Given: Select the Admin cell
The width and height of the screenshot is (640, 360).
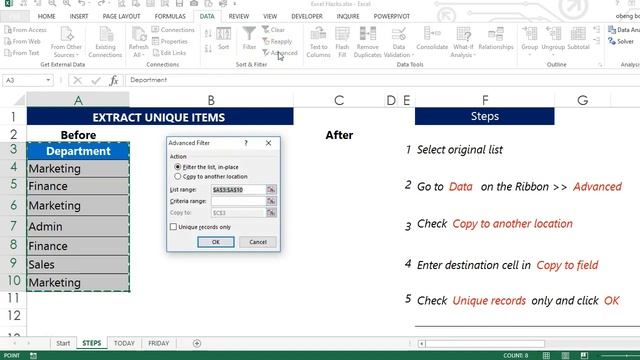Looking at the screenshot, I should point(78,226).
